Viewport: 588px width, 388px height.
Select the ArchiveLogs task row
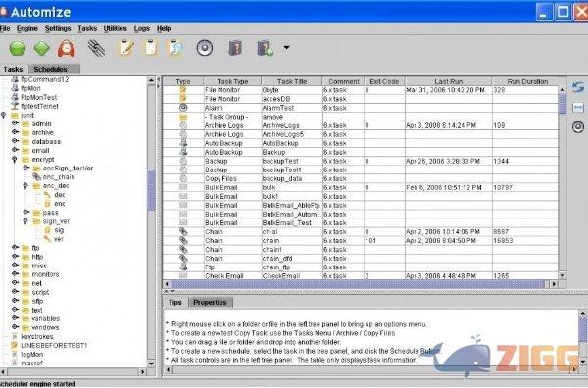click(x=360, y=125)
